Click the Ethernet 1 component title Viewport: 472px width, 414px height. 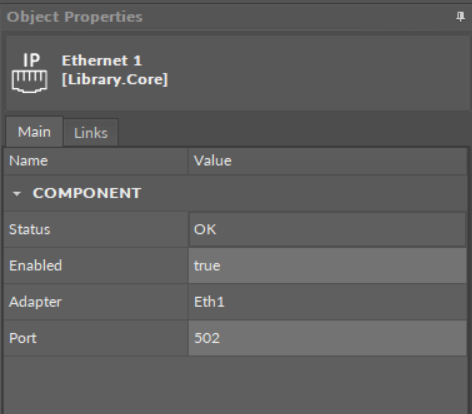pos(102,61)
